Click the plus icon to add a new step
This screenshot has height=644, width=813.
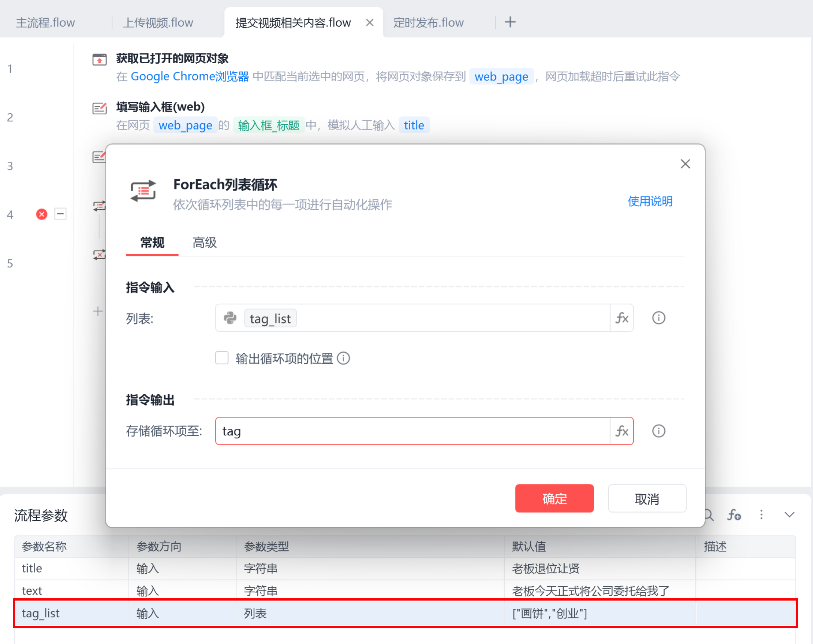pyautogui.click(x=97, y=311)
